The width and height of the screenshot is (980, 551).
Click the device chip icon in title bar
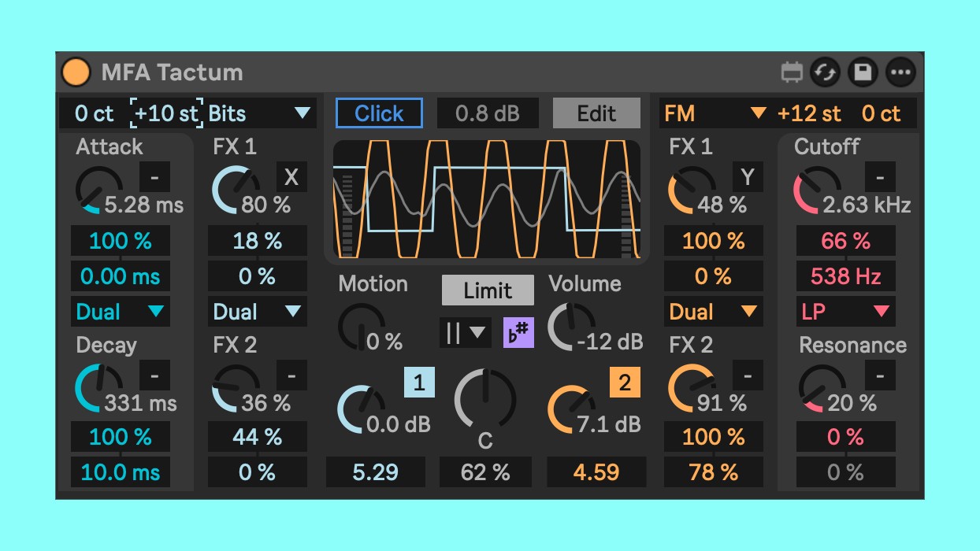click(x=792, y=72)
